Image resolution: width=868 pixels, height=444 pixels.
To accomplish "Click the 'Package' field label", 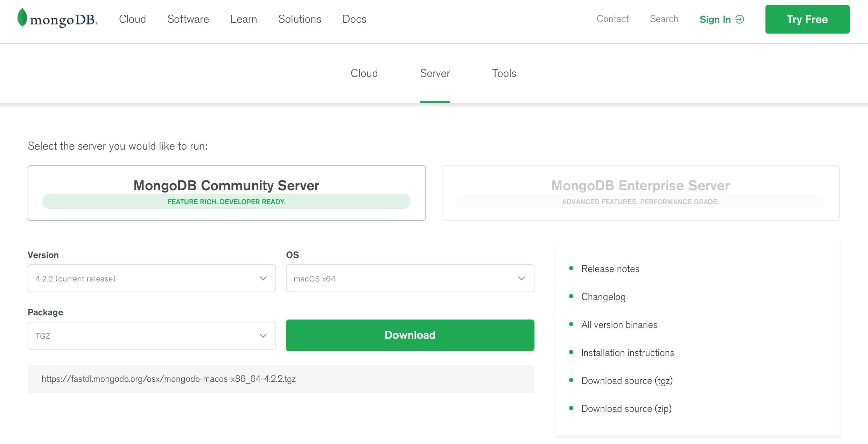I will (45, 312).
